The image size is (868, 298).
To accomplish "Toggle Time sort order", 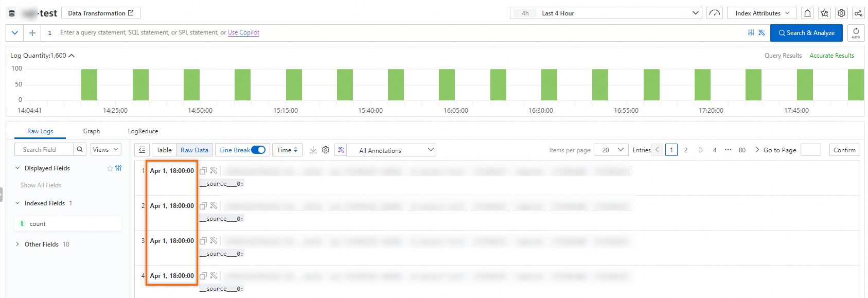I will (287, 150).
